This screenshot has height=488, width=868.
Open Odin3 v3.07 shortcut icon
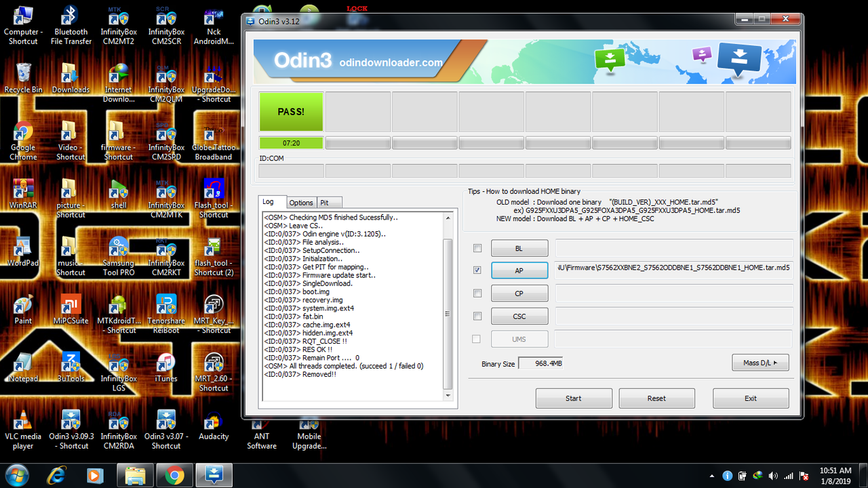coord(166,430)
